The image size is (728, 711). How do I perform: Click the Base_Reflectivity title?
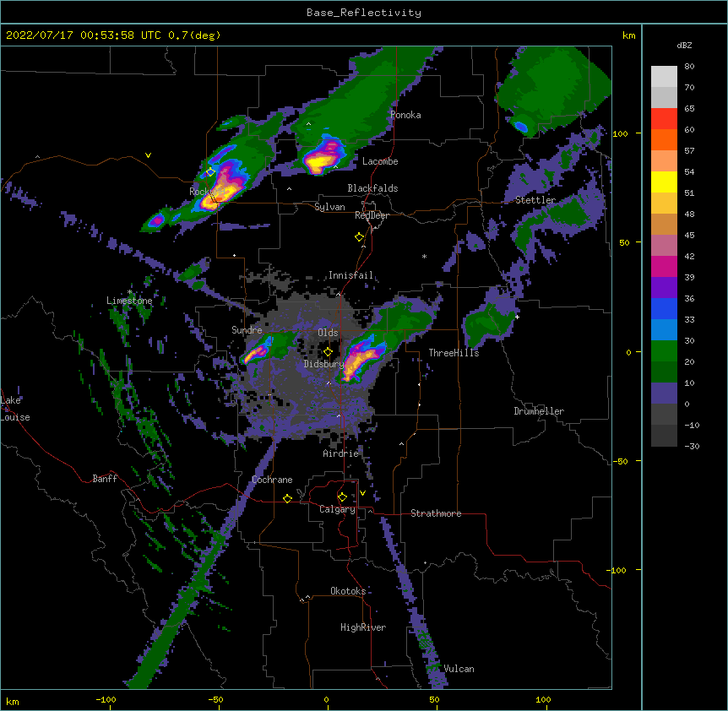coord(364,13)
